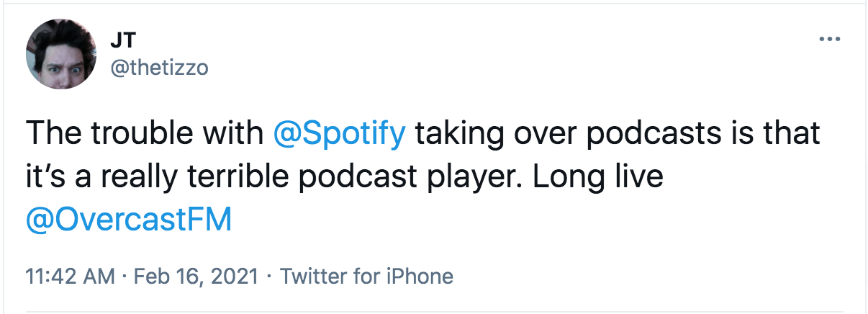Open the Twitter for iPhone source link
868x314 pixels.
click(x=366, y=277)
